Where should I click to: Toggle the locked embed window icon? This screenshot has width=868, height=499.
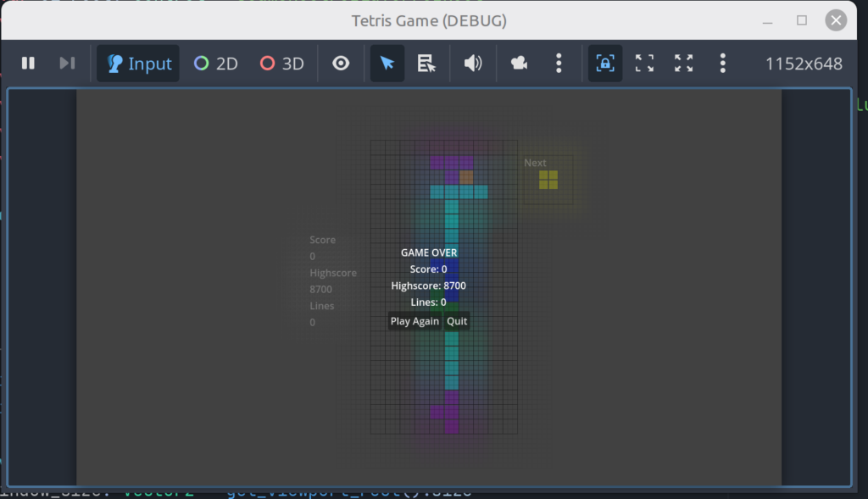click(x=605, y=64)
